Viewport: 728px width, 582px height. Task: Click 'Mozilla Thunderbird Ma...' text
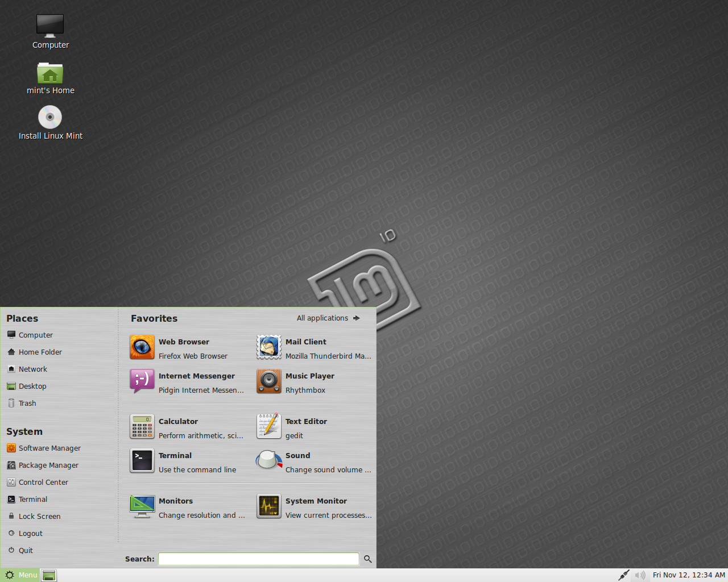coord(328,356)
